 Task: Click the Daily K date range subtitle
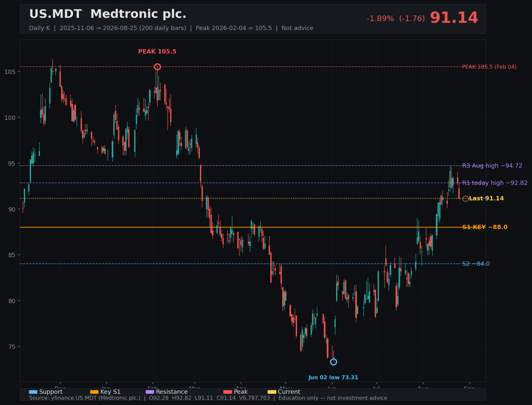coord(171,28)
